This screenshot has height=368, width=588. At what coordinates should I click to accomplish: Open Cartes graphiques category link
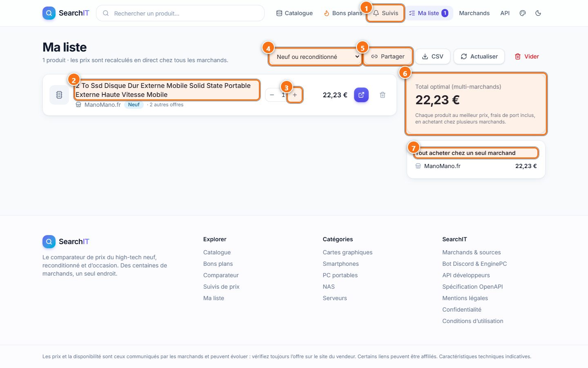[x=347, y=252]
